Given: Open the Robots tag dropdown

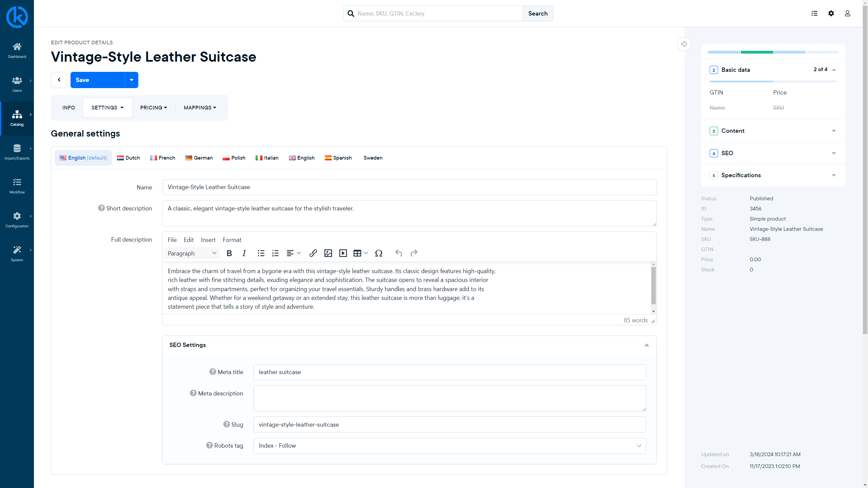Looking at the screenshot, I should pos(450,446).
